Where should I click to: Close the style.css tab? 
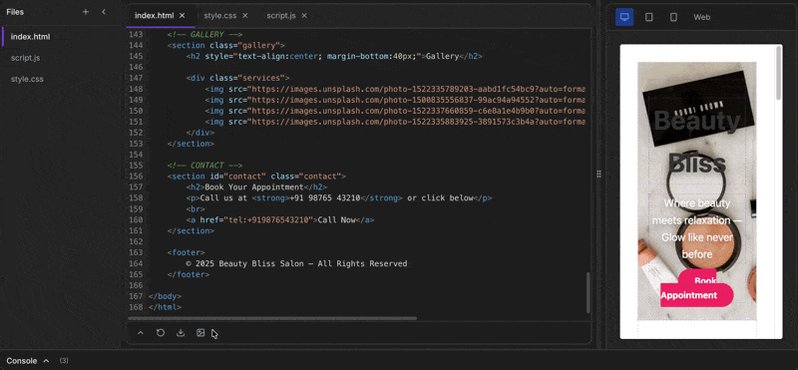point(245,16)
